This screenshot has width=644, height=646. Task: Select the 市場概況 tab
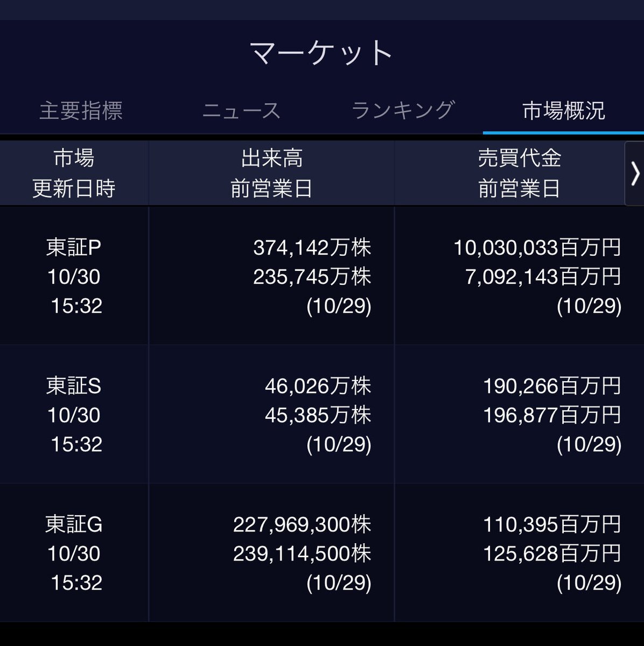tap(563, 111)
